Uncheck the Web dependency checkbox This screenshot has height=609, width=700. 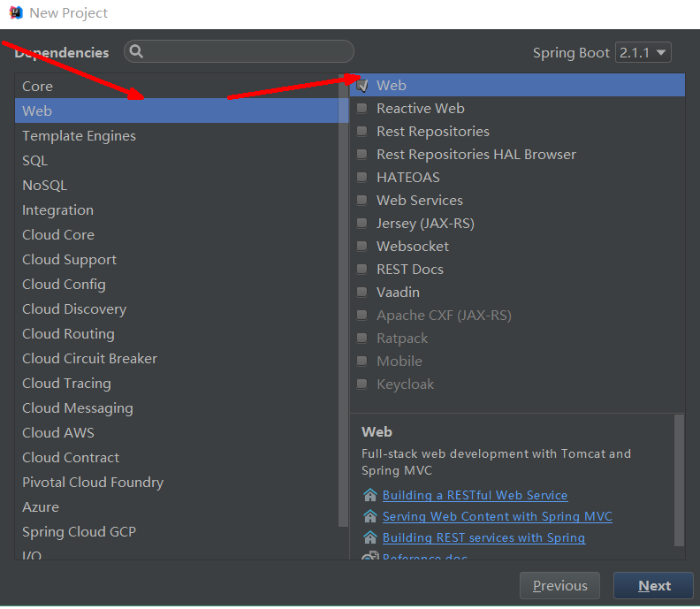point(362,85)
